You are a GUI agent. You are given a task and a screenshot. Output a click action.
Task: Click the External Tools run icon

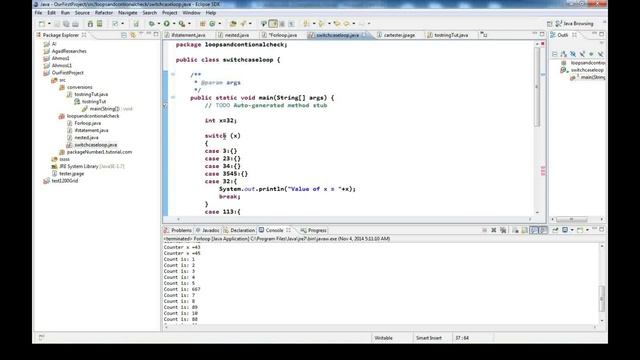pyautogui.click(x=182, y=24)
